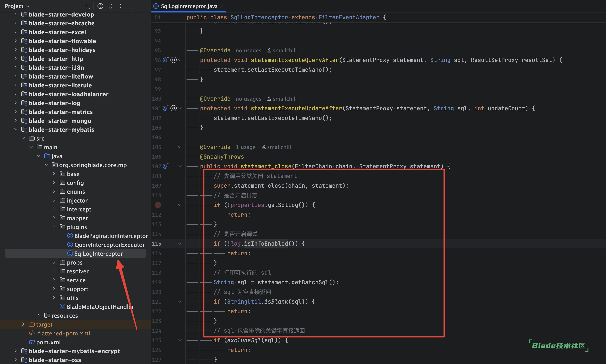This screenshot has height=364, width=606.
Task: Open pom.xml in the mybatis module
Action: click(x=48, y=342)
